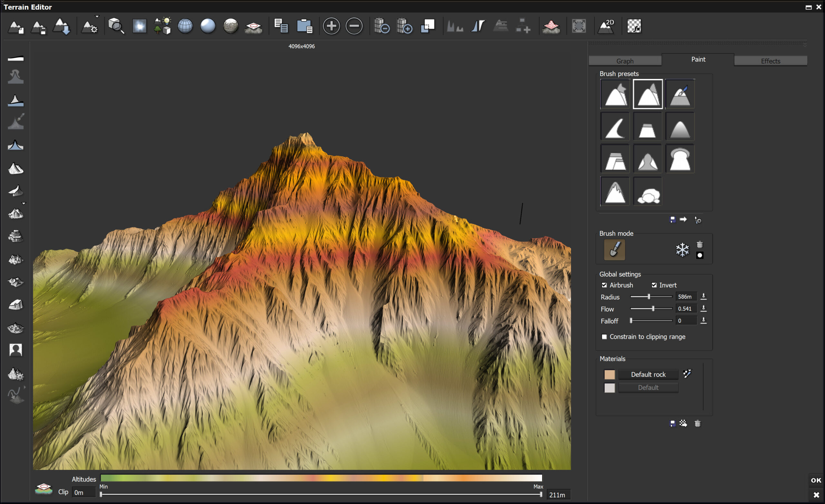This screenshot has height=504, width=825.
Task: Click the Default rock material button
Action: pyautogui.click(x=648, y=375)
